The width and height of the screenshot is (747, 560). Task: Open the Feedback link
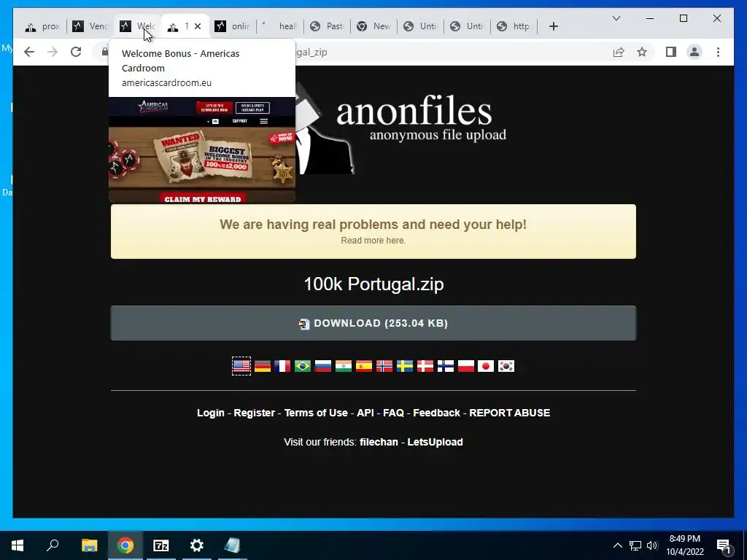tap(436, 413)
